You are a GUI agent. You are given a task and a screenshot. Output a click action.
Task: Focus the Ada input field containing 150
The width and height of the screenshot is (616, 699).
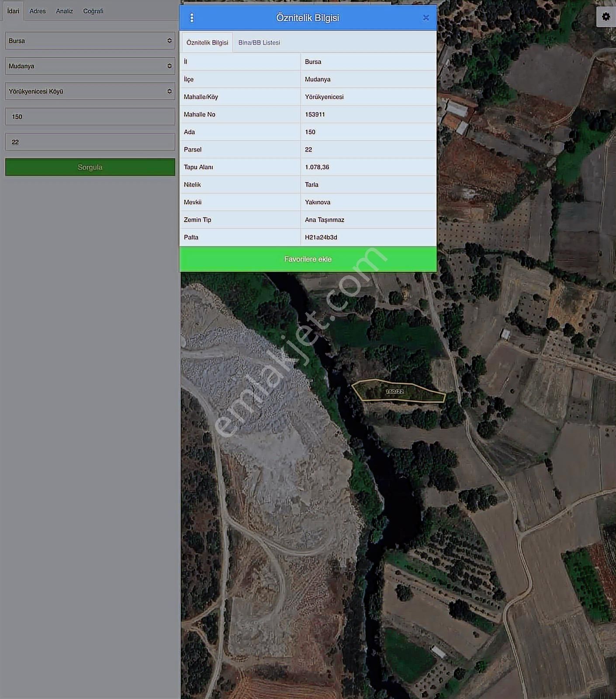[90, 117]
